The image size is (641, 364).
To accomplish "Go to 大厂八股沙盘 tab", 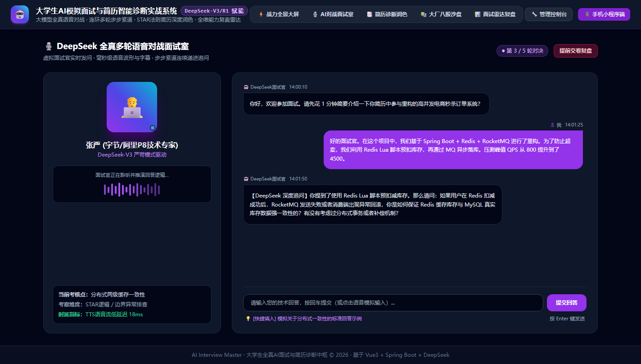I will (441, 14).
